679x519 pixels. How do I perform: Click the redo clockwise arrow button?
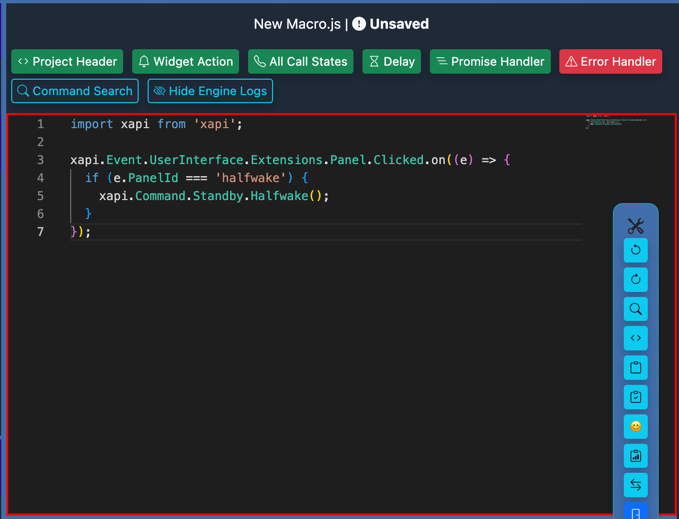pos(635,280)
